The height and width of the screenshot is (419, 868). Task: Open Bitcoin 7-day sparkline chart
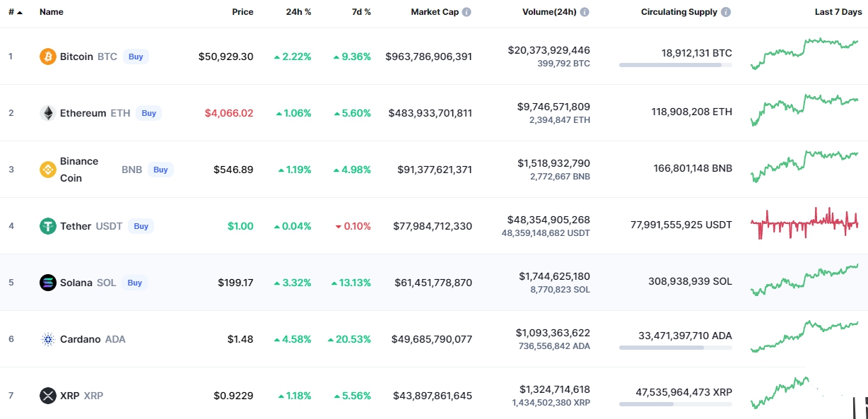tap(804, 54)
